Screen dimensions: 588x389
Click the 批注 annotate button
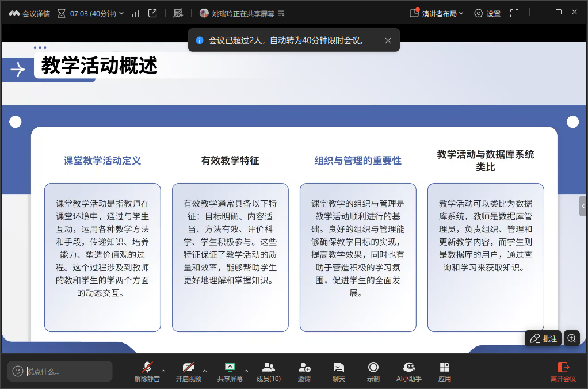(543, 338)
